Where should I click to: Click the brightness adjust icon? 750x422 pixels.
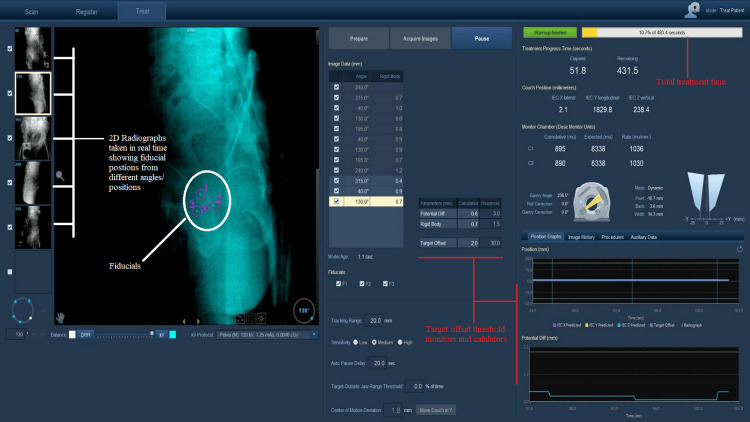pos(261,318)
